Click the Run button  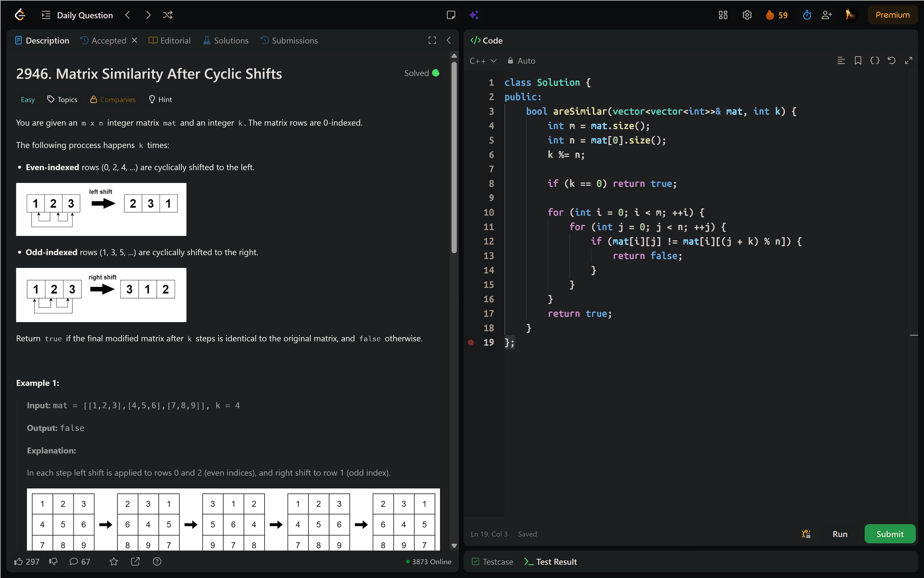click(840, 534)
